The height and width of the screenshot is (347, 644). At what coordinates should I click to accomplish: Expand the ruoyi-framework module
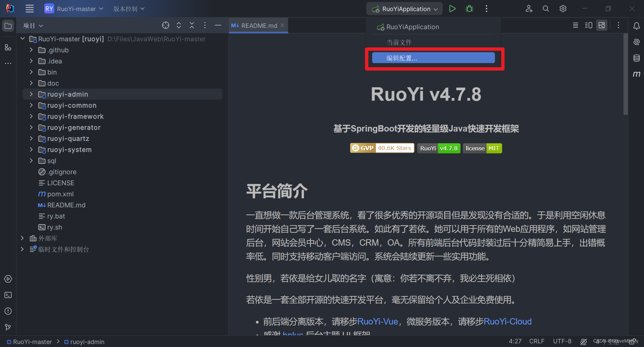pos(31,116)
